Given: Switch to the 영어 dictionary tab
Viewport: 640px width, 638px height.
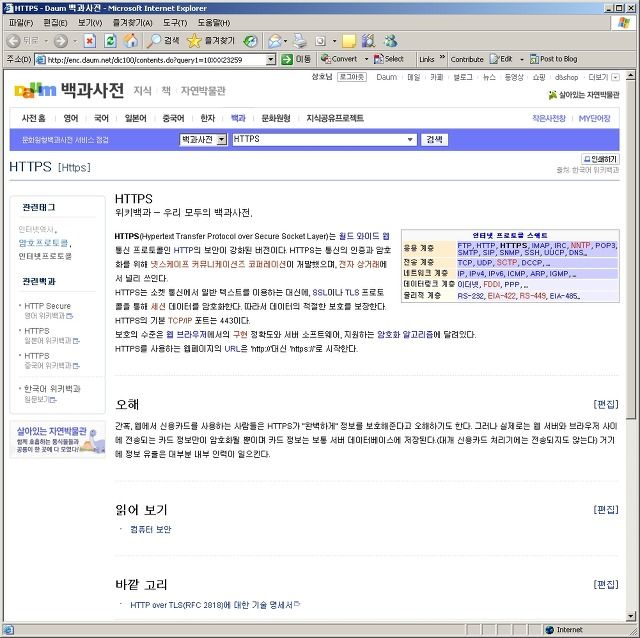Looking at the screenshot, I should [x=71, y=118].
